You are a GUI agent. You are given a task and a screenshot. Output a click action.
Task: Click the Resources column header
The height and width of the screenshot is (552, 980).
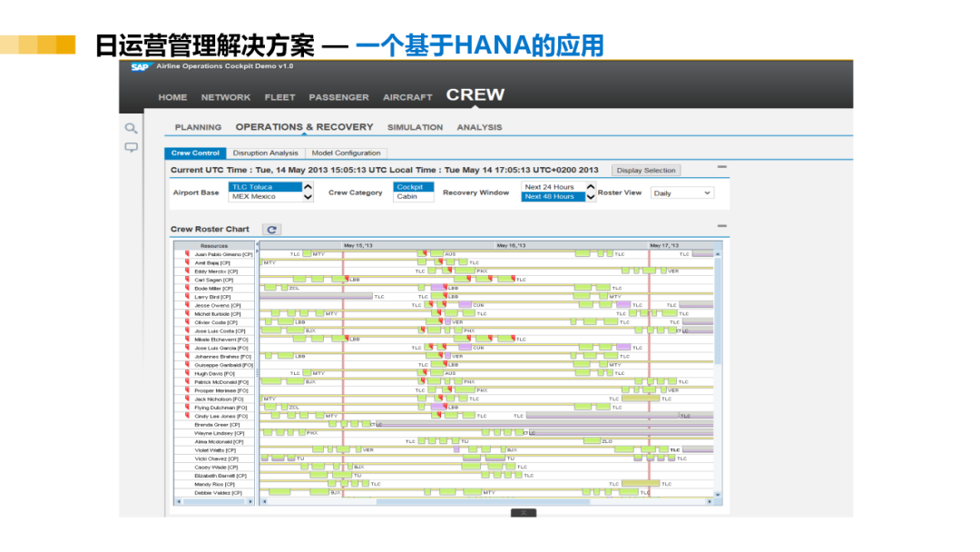[x=214, y=246]
